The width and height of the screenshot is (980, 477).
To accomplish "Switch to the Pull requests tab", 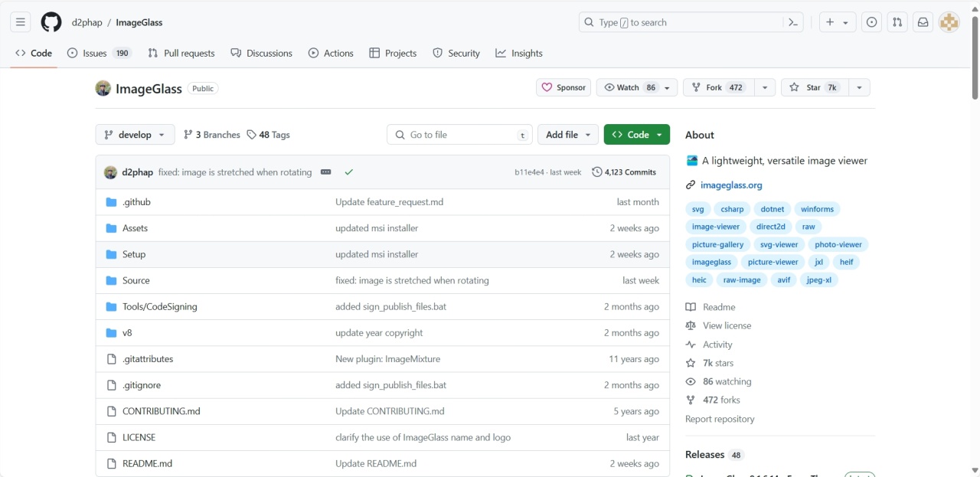I will [x=181, y=54].
